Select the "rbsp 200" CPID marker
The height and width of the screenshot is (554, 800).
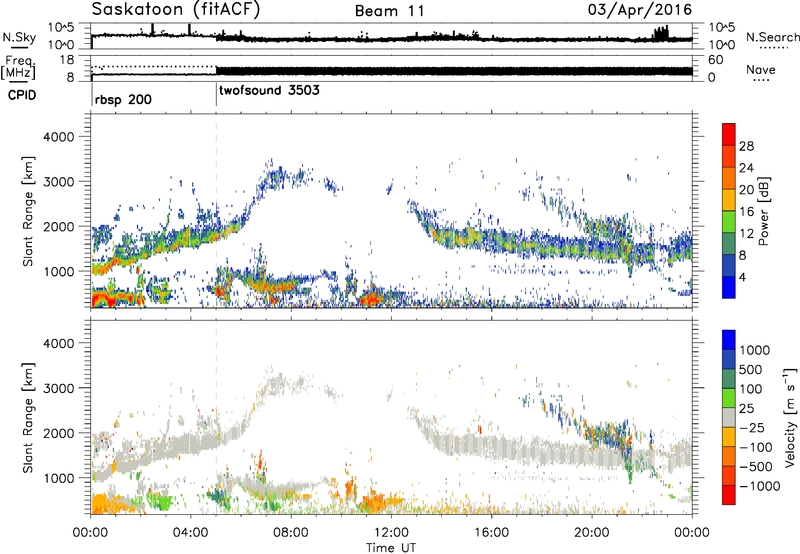coord(123,99)
